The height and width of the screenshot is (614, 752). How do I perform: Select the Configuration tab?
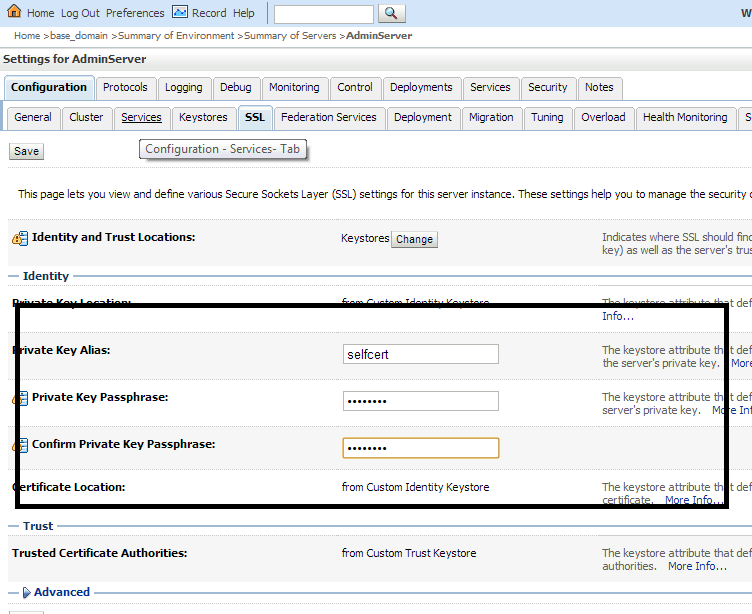49,87
